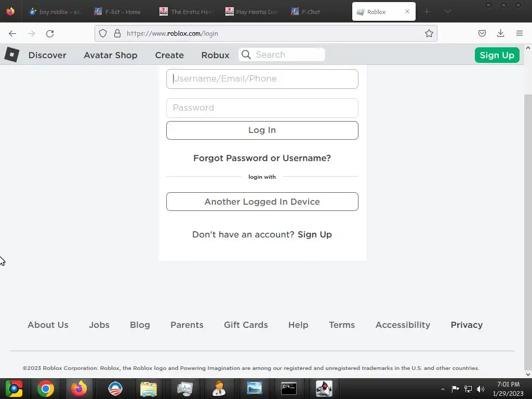Image resolution: width=532 pixels, height=399 pixels.
Task: Open the Discover menu item
Action: click(x=47, y=55)
